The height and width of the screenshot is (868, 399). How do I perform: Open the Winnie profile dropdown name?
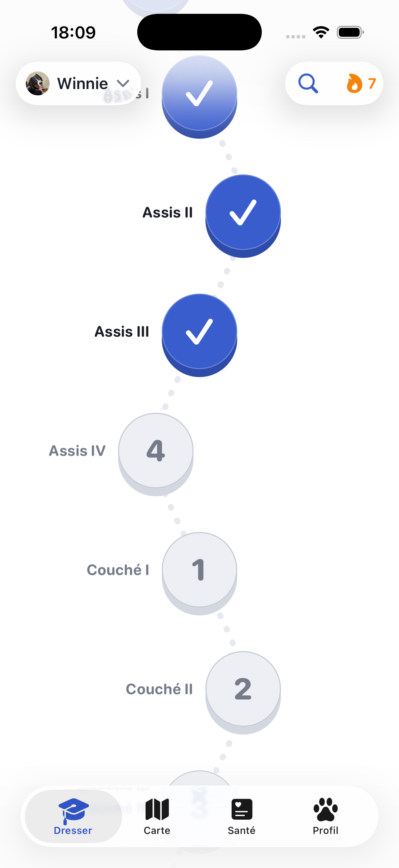point(82,83)
